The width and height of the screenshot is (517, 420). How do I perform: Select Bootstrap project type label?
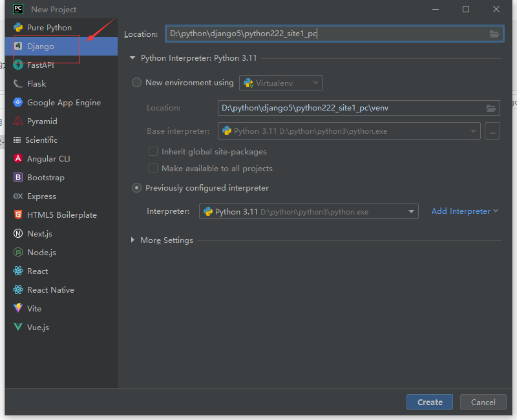46,177
